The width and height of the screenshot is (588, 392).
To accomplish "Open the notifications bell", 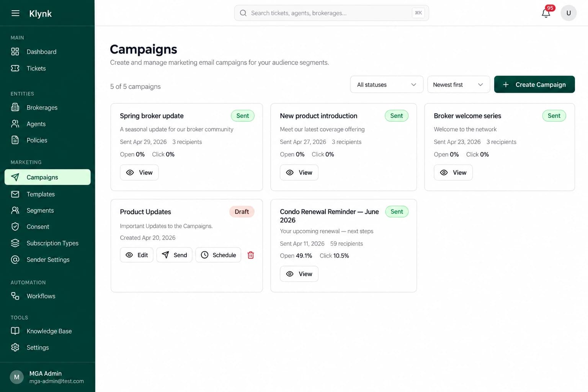I will 546,13.
